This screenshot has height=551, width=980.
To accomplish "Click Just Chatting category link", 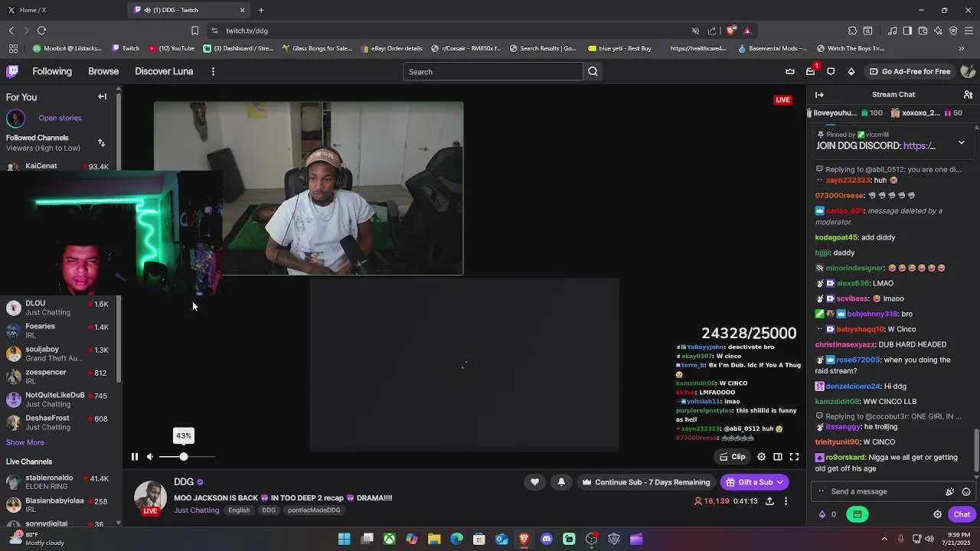I will tap(196, 510).
